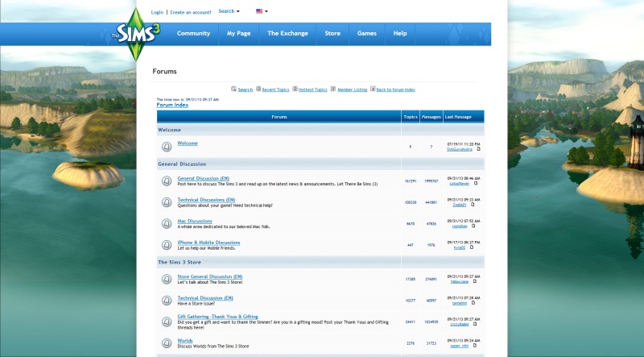Screen dimensions: 644x357
Task: Open iPhone & Mobile Discussions forum
Action: 208,243
